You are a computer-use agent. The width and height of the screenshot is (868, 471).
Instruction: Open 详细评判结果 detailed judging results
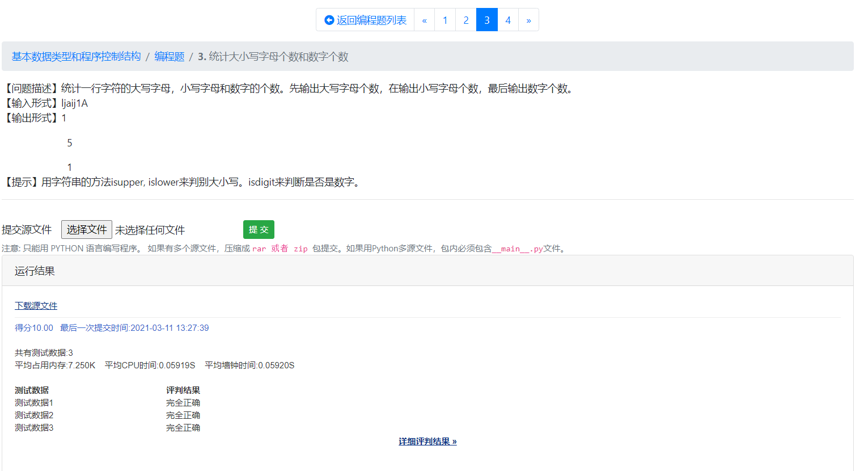pos(426,441)
